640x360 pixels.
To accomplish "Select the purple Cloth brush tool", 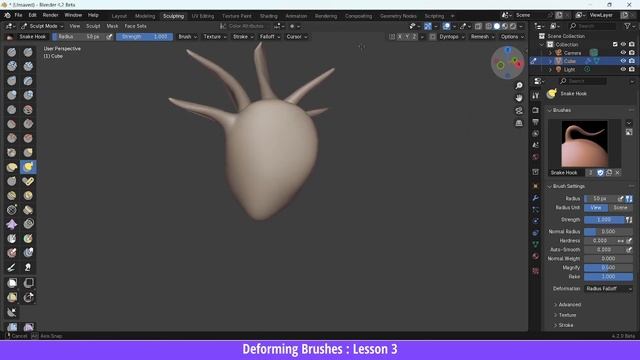I will (12, 224).
